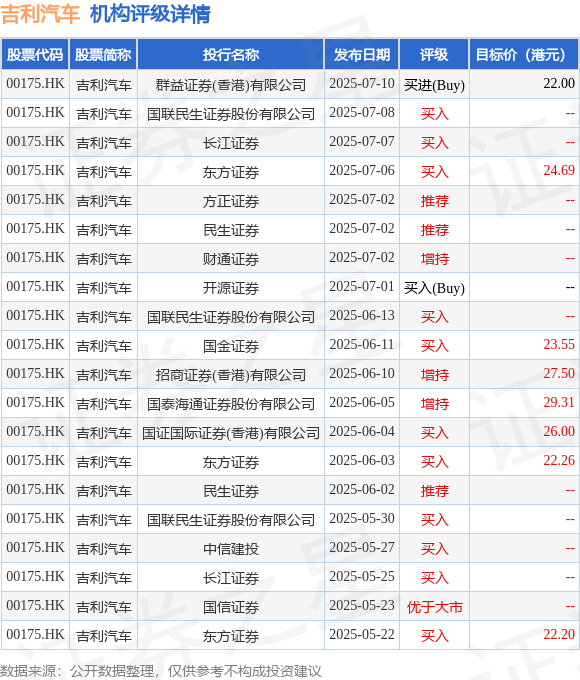Click the 吉利汽车 title text
Viewport: 580px width, 680px height.
pyautogui.click(x=40, y=14)
